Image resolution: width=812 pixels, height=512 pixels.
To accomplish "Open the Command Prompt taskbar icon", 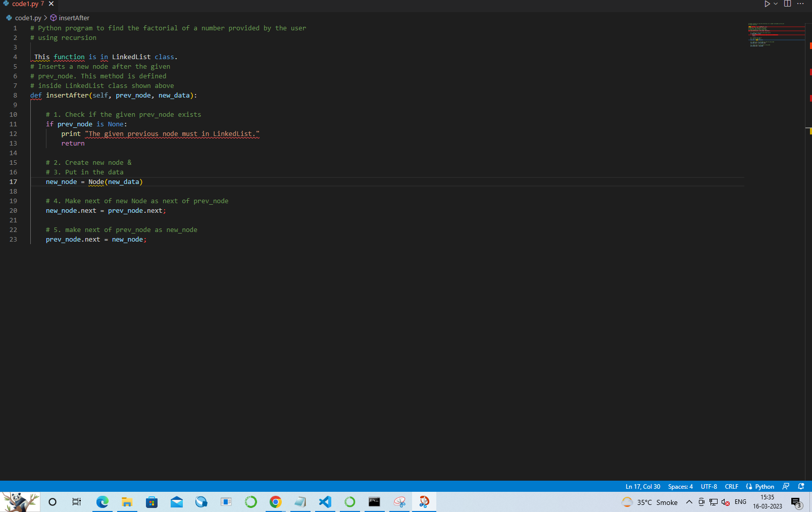I will (374, 502).
